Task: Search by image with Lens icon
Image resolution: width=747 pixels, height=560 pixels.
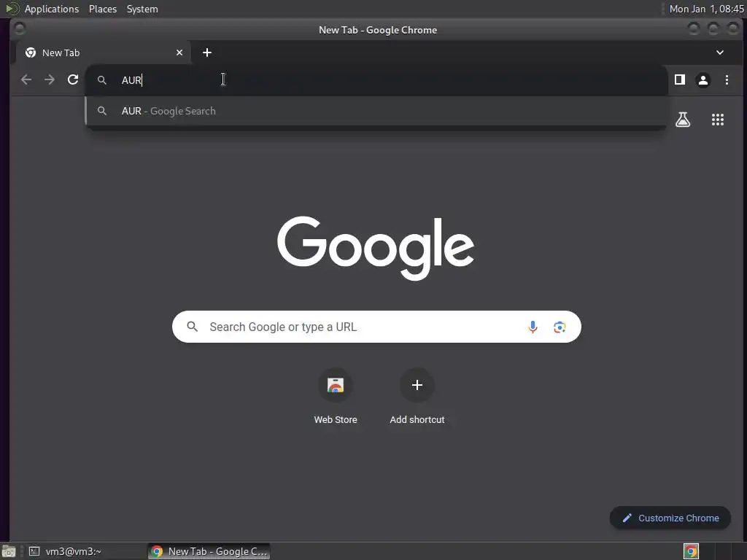Action: [560, 327]
